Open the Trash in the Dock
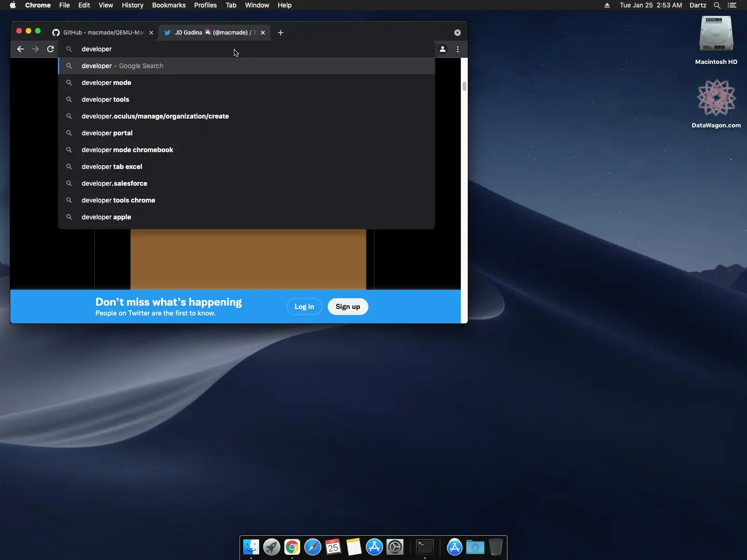Image resolution: width=747 pixels, height=560 pixels. (496, 547)
